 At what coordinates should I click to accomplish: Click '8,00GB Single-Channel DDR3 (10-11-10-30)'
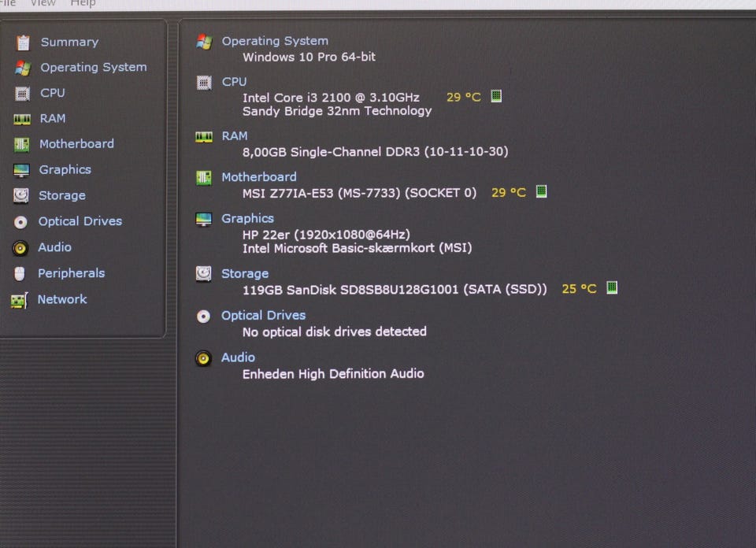(x=375, y=152)
